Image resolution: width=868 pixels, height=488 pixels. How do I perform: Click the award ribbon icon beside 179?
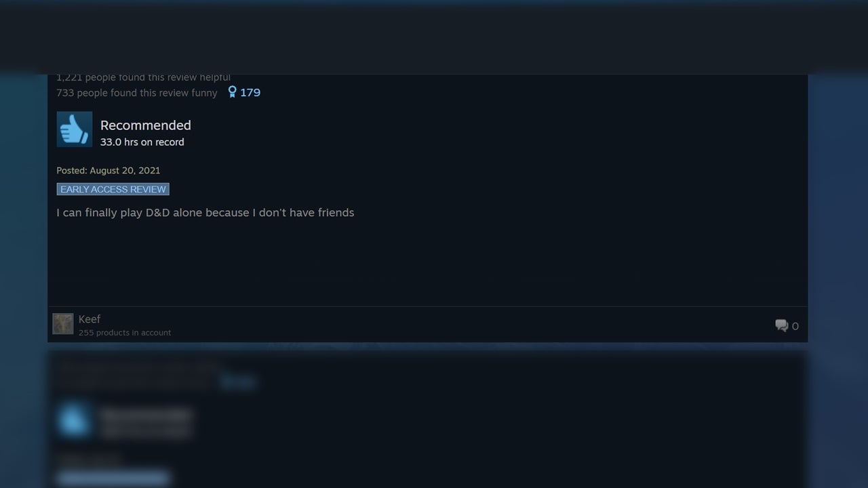(232, 92)
